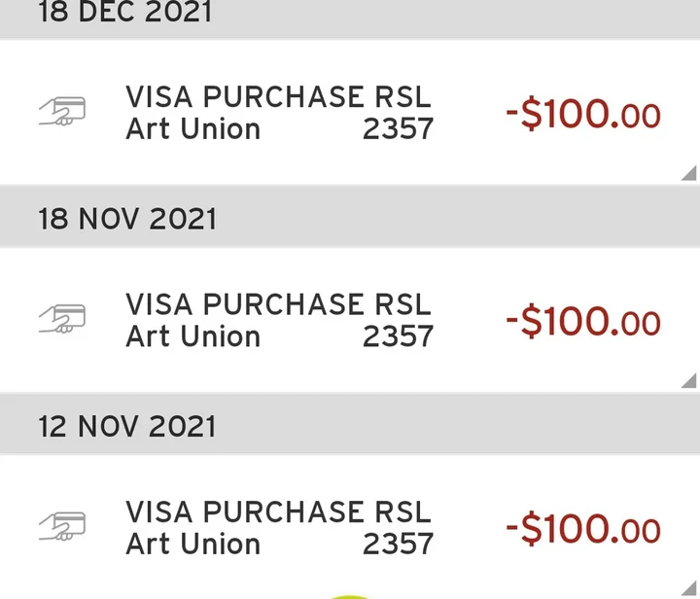Select the 12 NOV 2021 date header
The width and height of the screenshot is (700, 599).
point(127,426)
